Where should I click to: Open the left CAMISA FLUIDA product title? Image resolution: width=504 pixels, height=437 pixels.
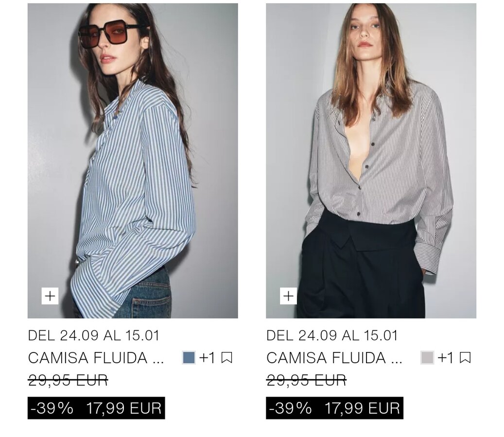pyautogui.click(x=96, y=358)
